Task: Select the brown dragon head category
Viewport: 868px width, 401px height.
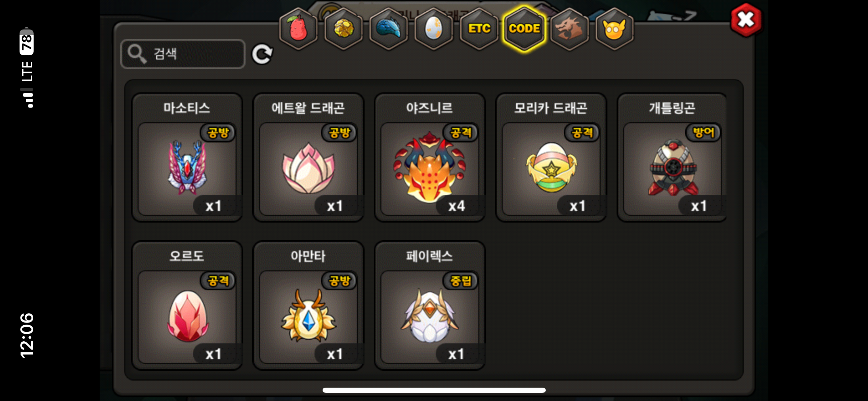Action: [569, 29]
